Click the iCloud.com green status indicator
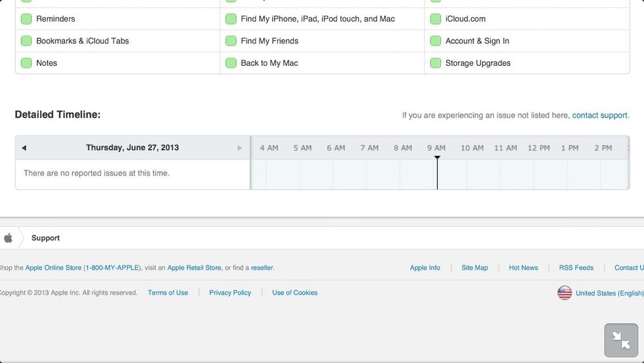644x363 pixels. 435,19
